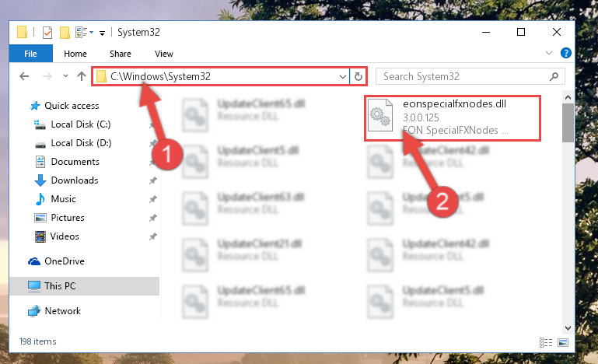Open recent locations dropdown arrow

click(65, 76)
